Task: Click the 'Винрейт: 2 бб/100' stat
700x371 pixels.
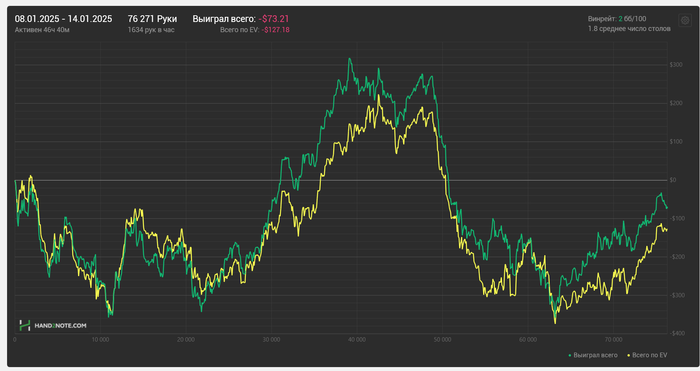Action: pyautogui.click(x=617, y=19)
